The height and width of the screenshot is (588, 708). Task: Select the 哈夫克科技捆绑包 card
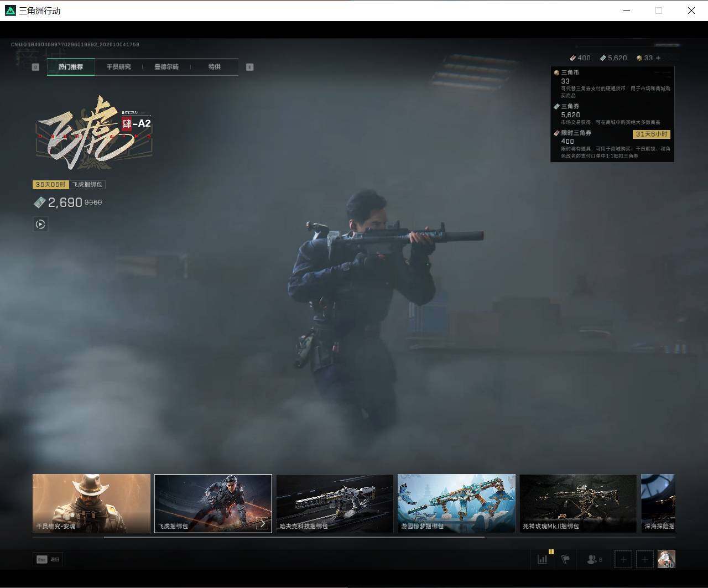335,503
